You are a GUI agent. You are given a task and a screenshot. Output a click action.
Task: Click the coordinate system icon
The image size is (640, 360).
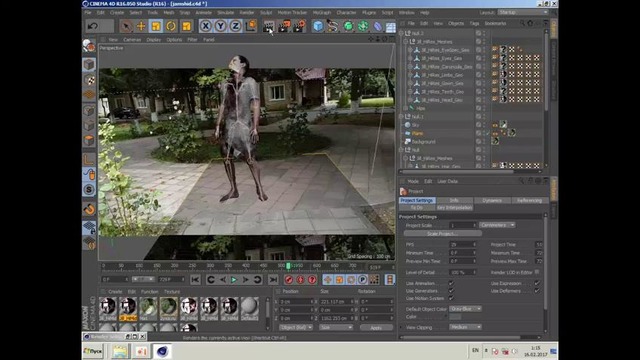pos(251,26)
